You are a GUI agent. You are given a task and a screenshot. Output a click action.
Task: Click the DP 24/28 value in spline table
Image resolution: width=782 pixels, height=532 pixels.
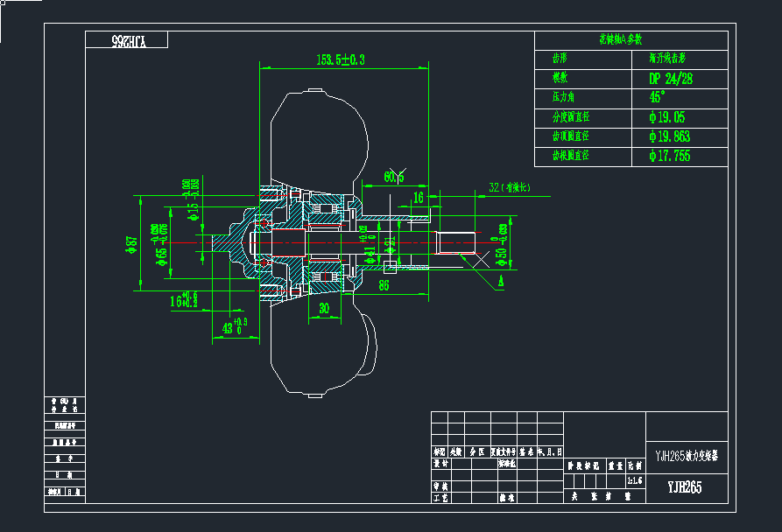point(671,78)
